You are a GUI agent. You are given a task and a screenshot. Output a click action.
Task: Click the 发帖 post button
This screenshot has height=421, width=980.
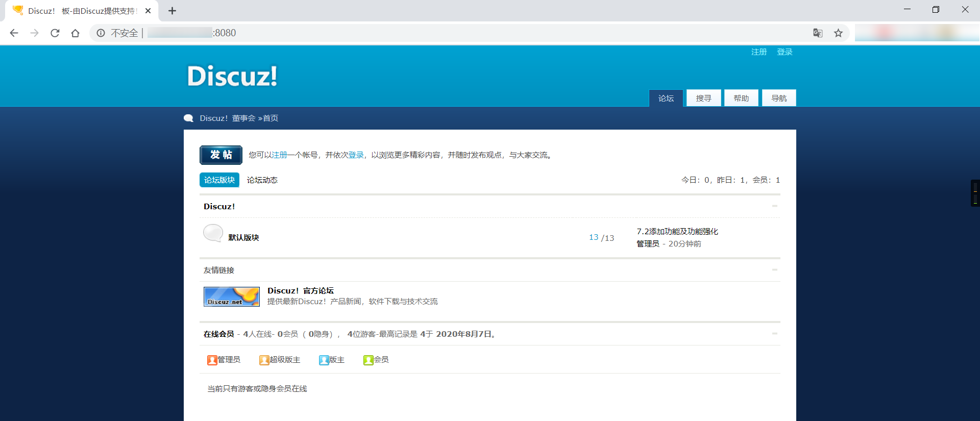(x=221, y=155)
